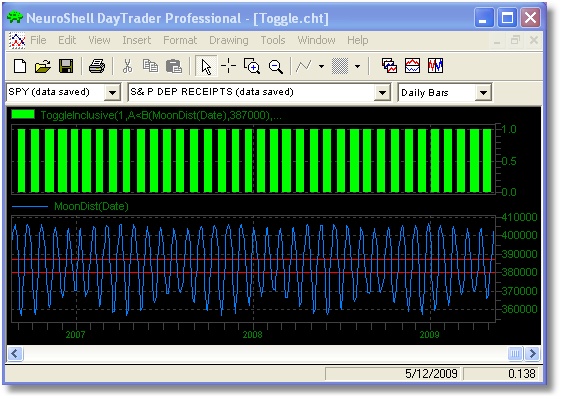Click the chart document icon in menu bar
561x399 pixels.
tap(17, 40)
